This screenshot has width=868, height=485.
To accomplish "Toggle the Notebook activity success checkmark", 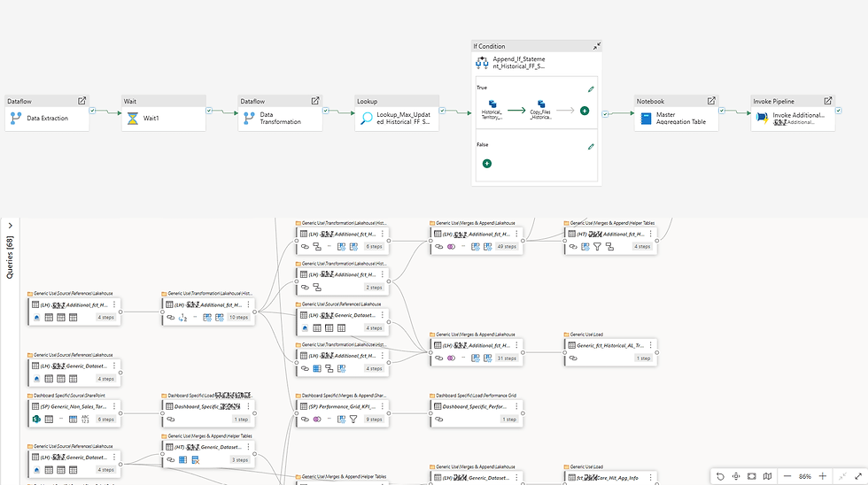I will [x=722, y=111].
